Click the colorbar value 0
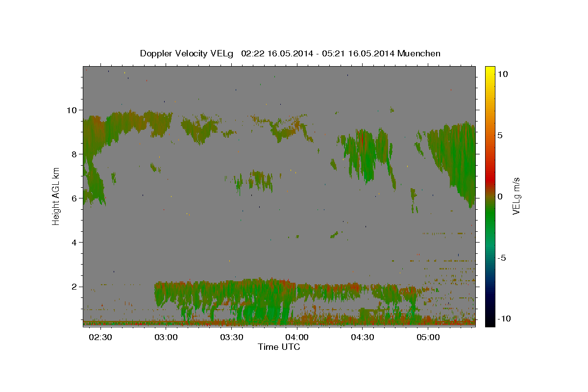Image resolution: width=588 pixels, height=392 pixels. tap(500, 196)
